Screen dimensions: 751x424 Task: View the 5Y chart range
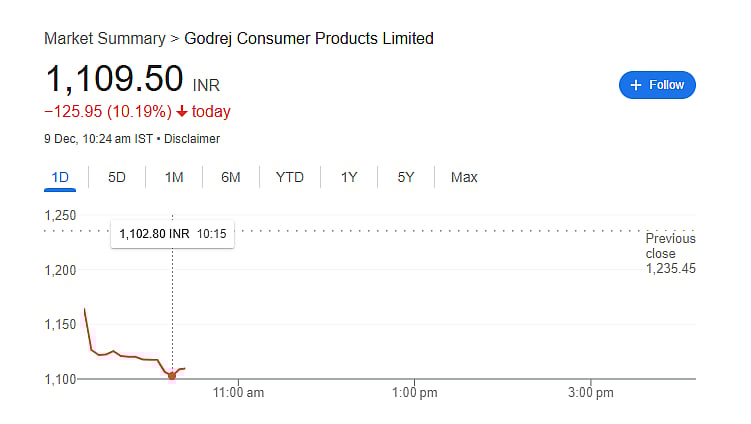point(405,177)
